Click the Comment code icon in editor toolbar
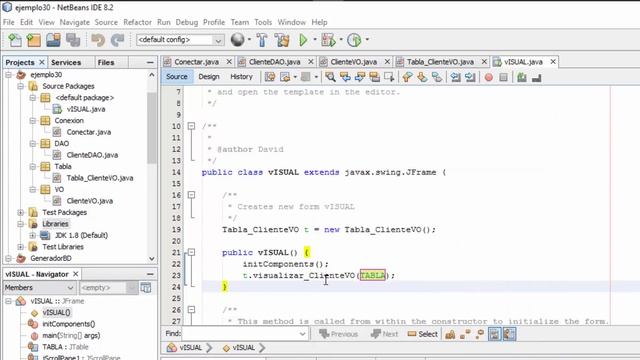The height and width of the screenshot is (360, 640). pyautogui.click(x=522, y=77)
